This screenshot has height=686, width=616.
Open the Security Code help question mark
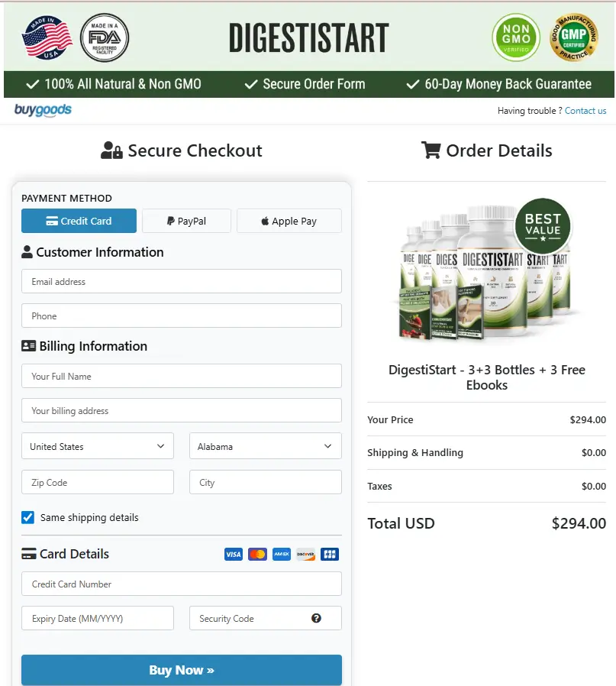(x=316, y=618)
